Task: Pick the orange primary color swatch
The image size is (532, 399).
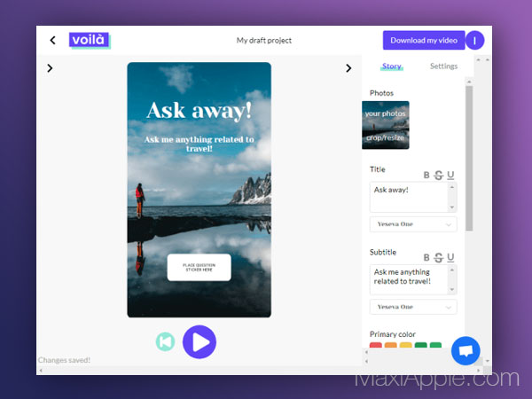Action: tap(390, 345)
